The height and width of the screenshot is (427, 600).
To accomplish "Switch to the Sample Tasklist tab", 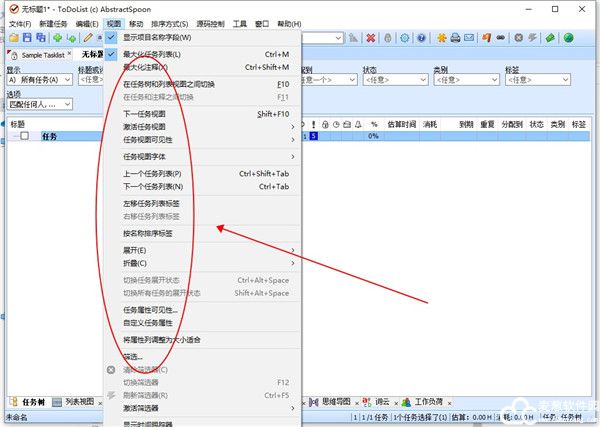I will pos(41,54).
